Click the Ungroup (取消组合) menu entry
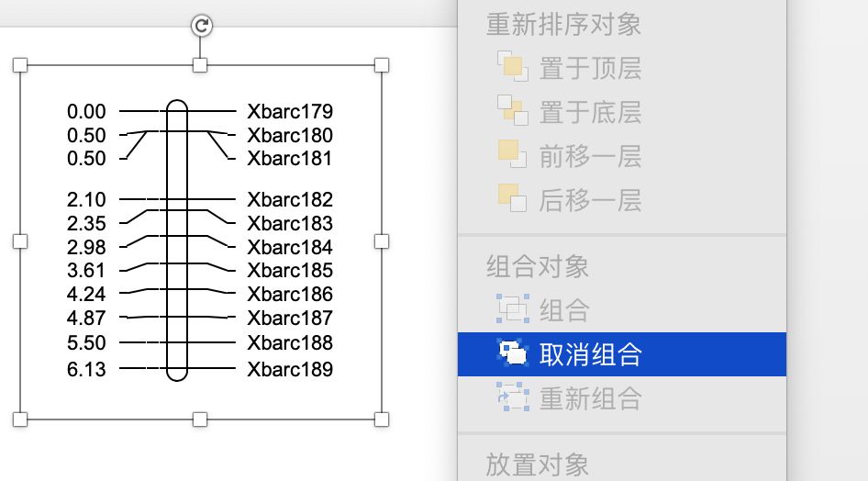Image resolution: width=868 pixels, height=481 pixels. 622,354
